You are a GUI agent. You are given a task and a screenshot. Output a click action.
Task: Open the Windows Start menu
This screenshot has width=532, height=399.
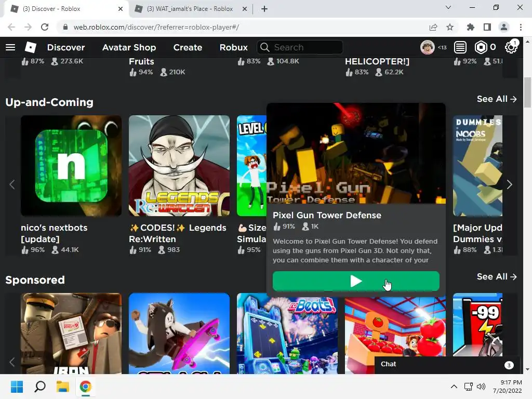[x=17, y=387]
